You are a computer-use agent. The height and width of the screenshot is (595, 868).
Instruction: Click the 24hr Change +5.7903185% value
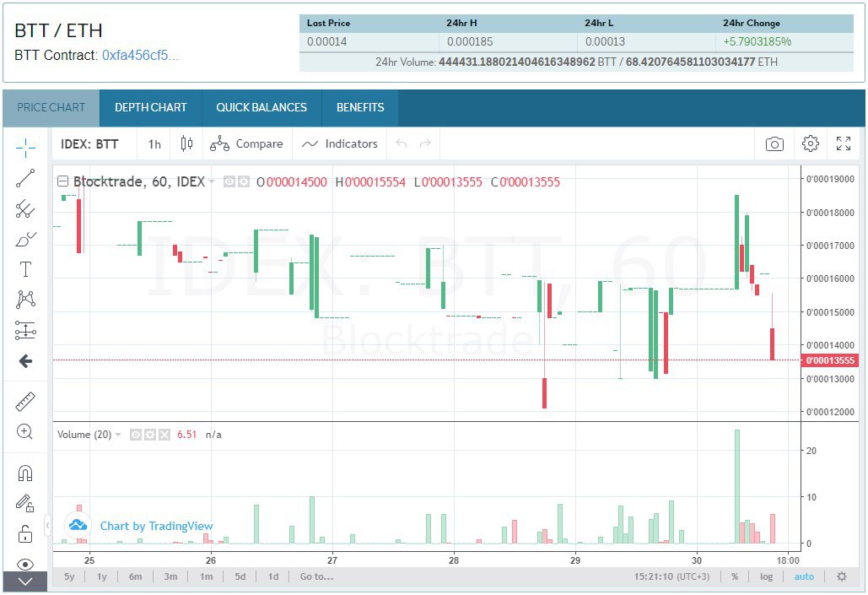click(x=757, y=41)
